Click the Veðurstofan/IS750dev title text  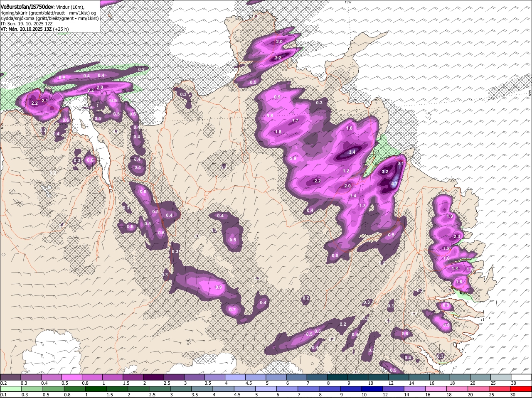[x=27, y=7]
